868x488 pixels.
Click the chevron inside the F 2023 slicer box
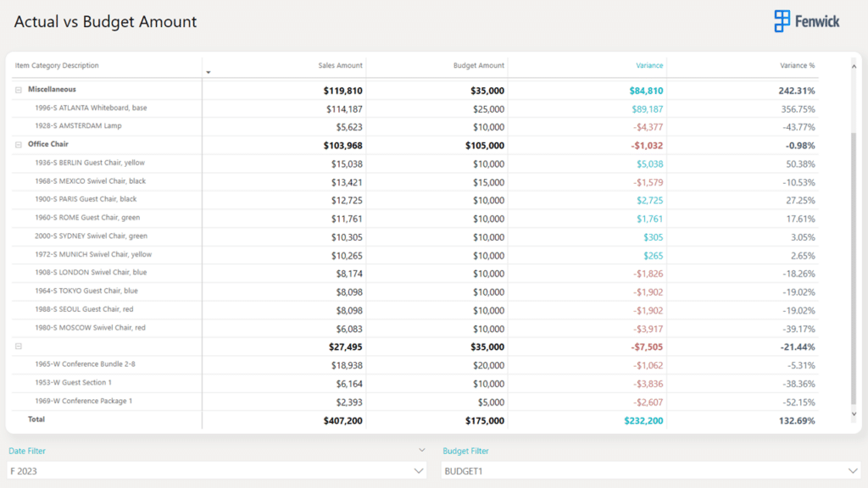(418, 471)
